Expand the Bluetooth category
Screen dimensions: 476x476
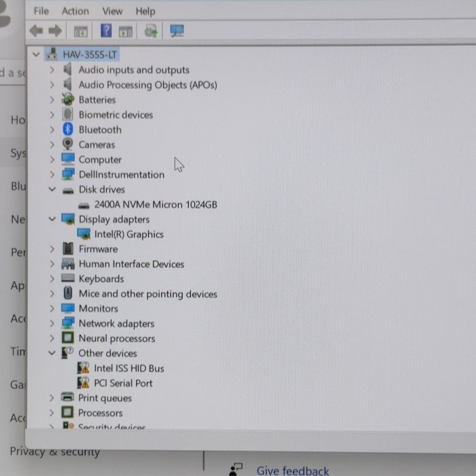52,130
